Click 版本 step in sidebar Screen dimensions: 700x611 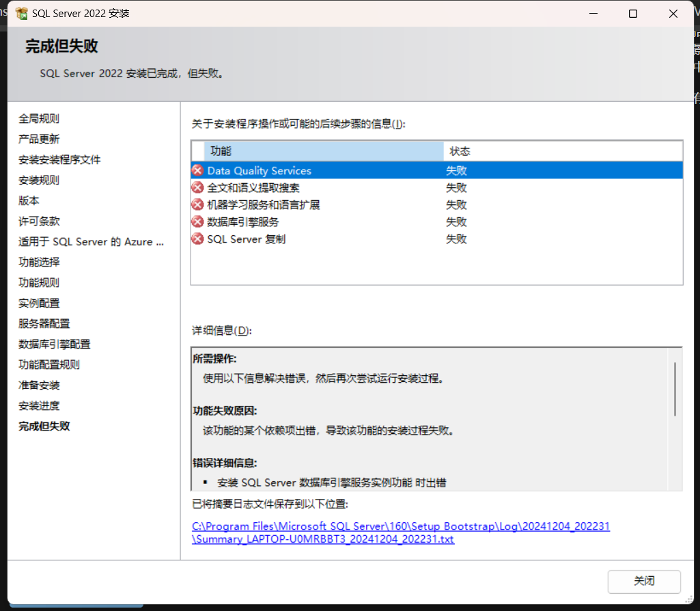(x=29, y=200)
